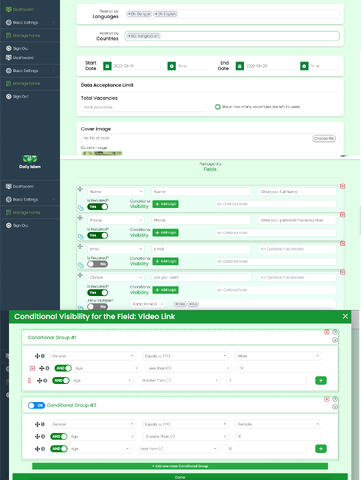Grab the move handle of Name field
The image size is (361, 480).
coord(80,189)
